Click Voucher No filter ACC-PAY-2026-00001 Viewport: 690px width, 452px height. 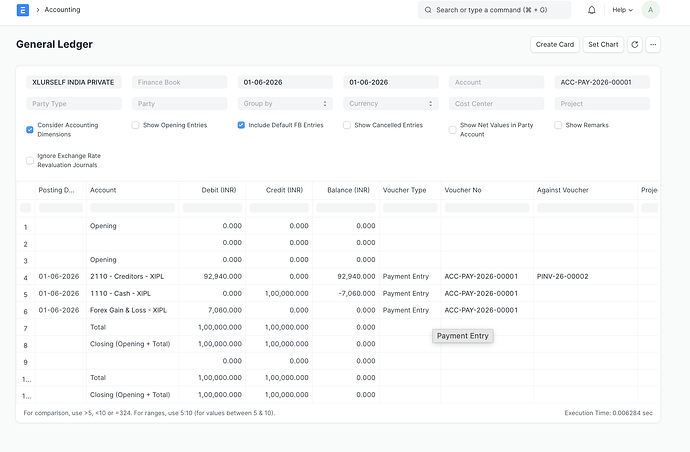602,82
